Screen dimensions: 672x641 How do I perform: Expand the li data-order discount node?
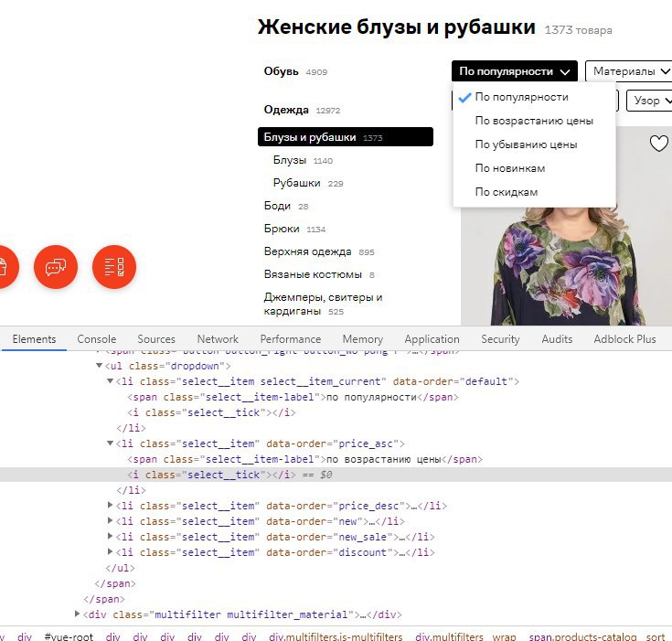110,551
